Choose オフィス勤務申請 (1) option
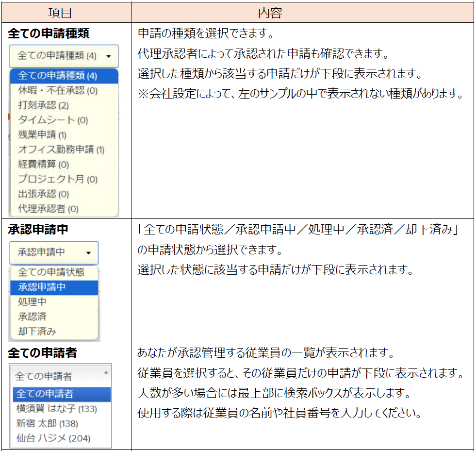The height and width of the screenshot is (451, 476). tap(61, 150)
